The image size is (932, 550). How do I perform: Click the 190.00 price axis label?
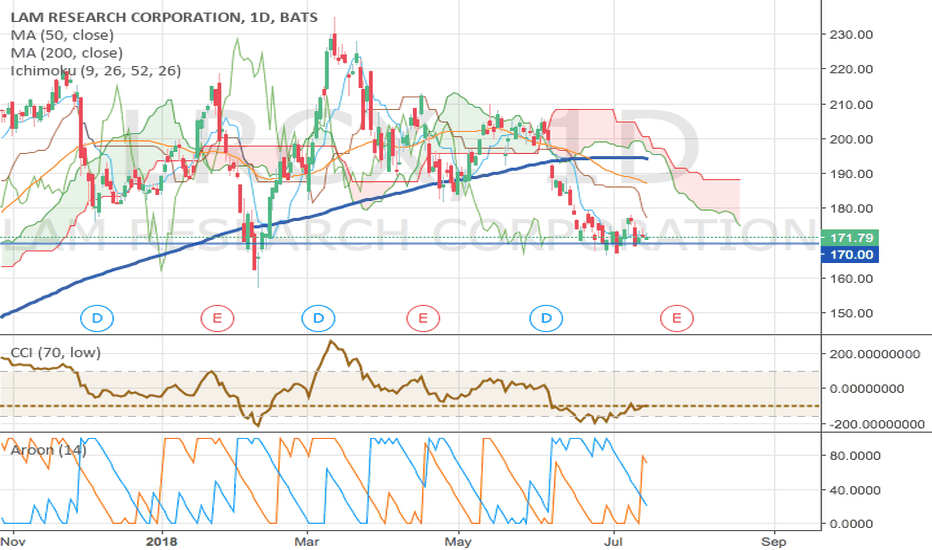click(852, 174)
